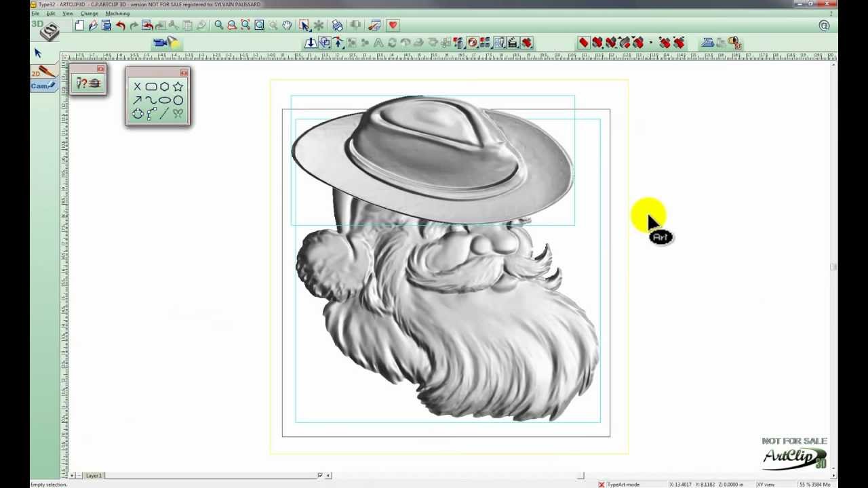Select the ellipse shape tool

pyautogui.click(x=164, y=100)
